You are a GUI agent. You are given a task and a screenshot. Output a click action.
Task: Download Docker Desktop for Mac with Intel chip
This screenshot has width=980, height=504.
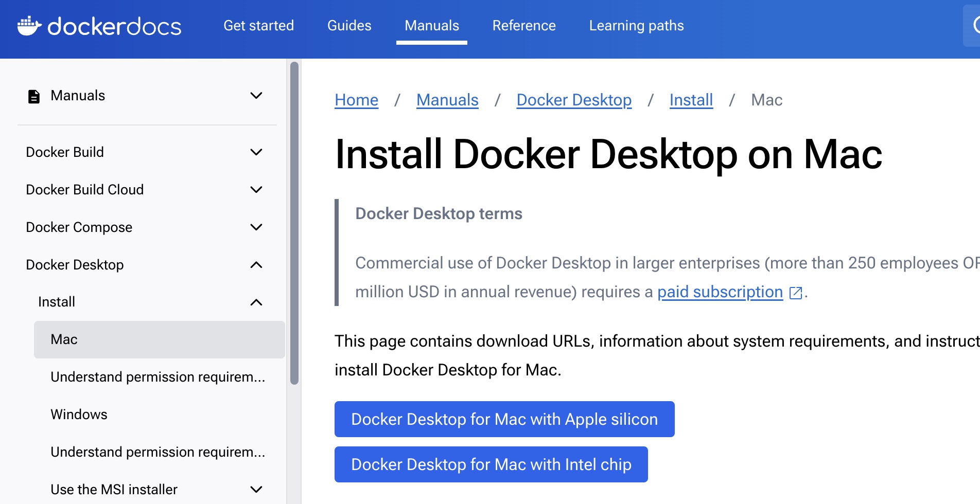click(x=491, y=464)
